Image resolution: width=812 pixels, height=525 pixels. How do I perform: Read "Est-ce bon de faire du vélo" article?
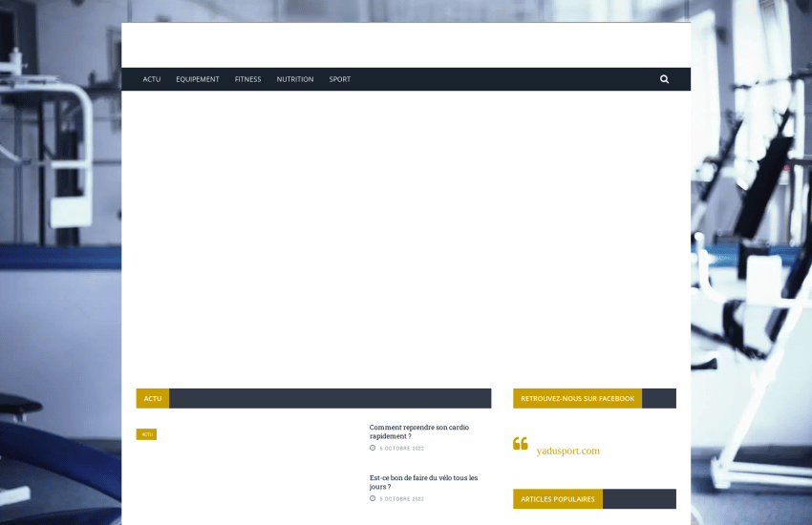click(x=423, y=482)
